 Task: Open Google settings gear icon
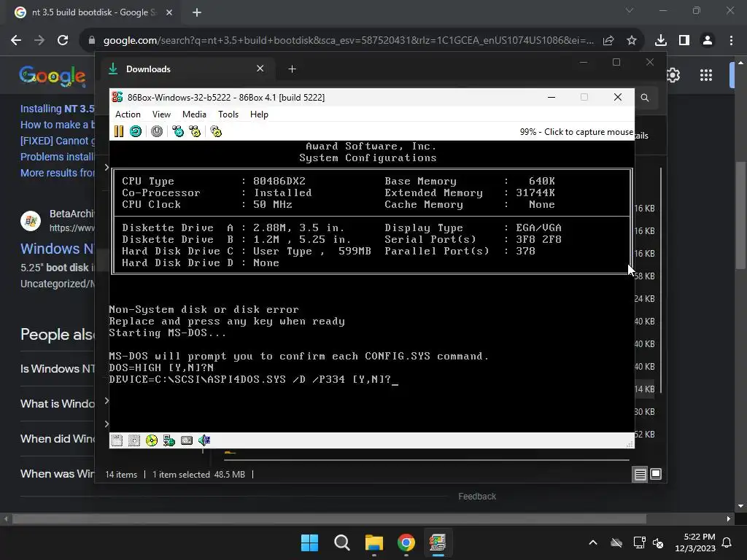click(673, 75)
